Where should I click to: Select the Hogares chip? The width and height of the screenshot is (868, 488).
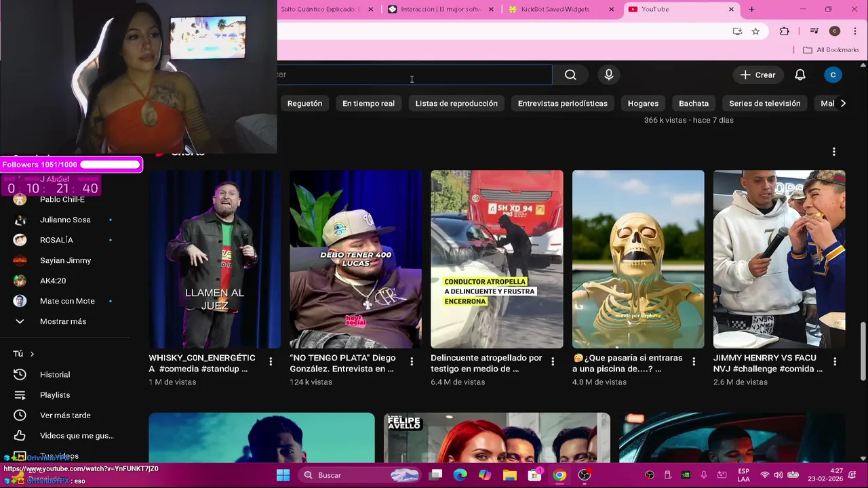(643, 103)
